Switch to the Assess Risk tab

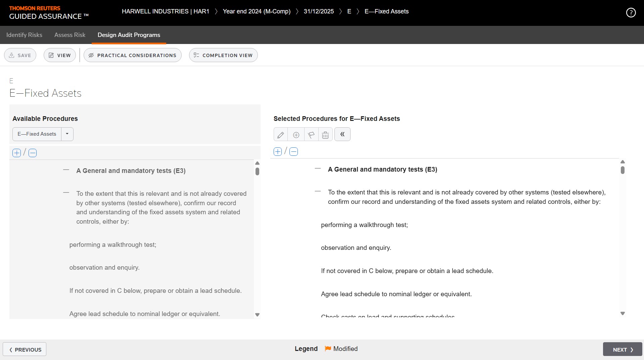pyautogui.click(x=70, y=35)
